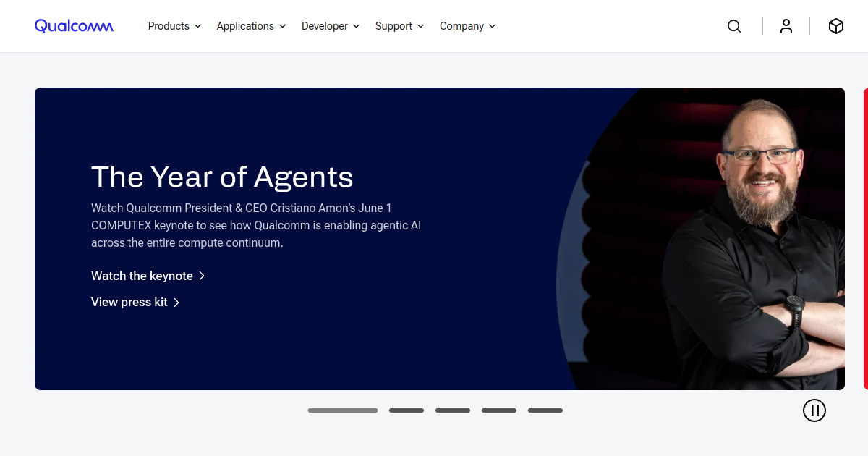868x456 pixels.
Task: Jump to the fourth carousel slide indicator
Action: pyautogui.click(x=499, y=410)
